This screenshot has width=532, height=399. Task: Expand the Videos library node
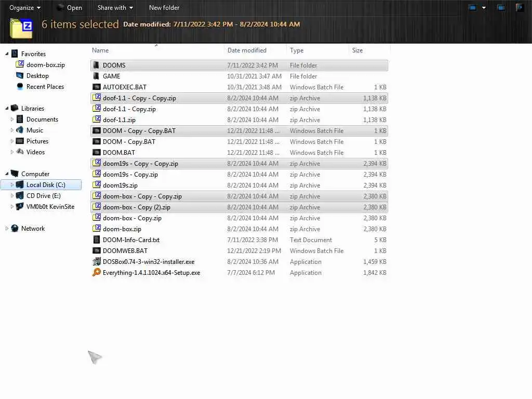pos(12,152)
